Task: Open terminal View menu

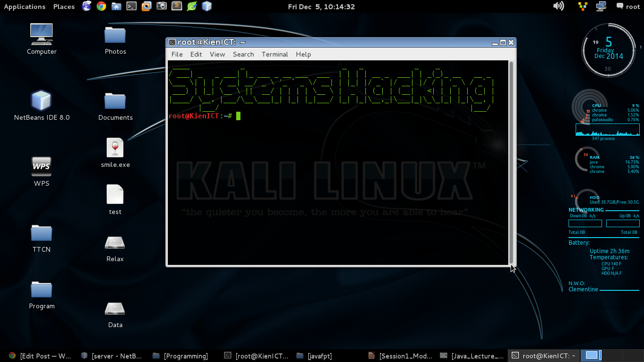Action: click(x=217, y=54)
